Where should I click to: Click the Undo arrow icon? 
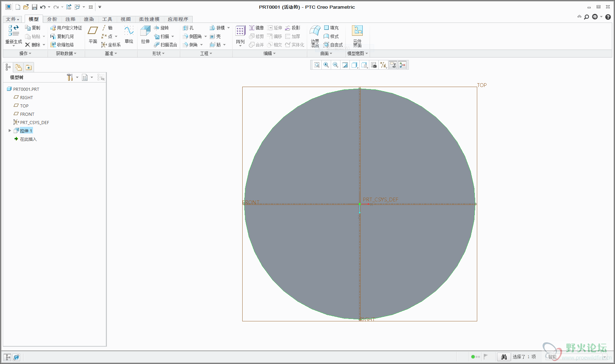click(x=43, y=7)
